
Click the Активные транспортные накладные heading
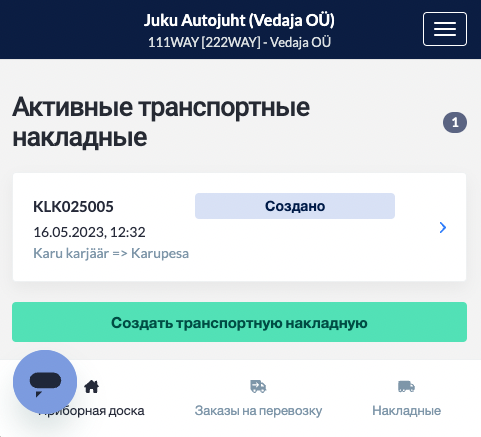(161, 122)
